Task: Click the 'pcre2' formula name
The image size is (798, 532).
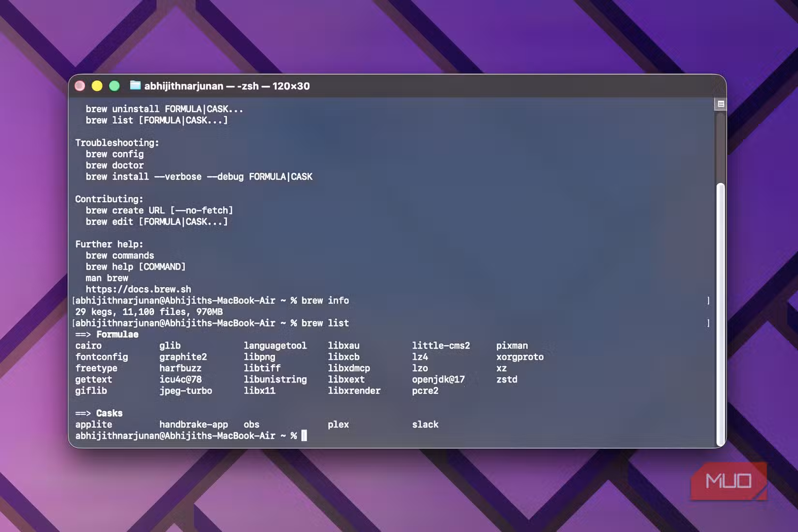Action: click(x=425, y=391)
